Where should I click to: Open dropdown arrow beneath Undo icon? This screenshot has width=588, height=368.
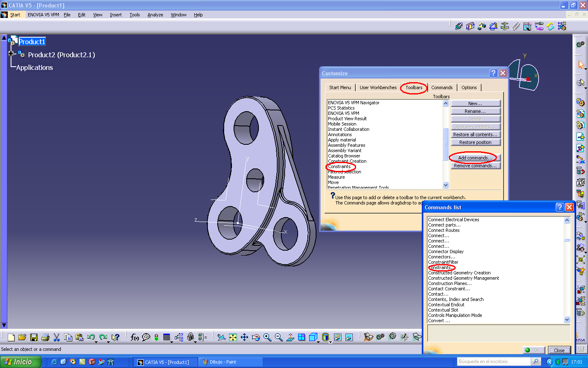click(96, 342)
